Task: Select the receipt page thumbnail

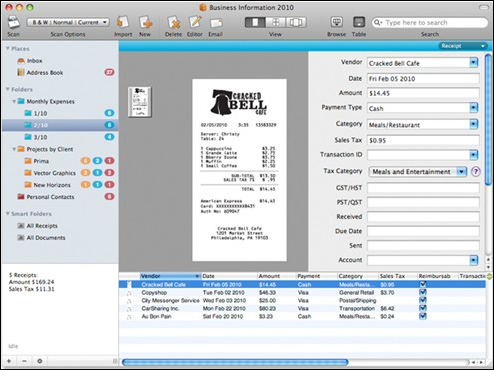Action: click(x=140, y=102)
